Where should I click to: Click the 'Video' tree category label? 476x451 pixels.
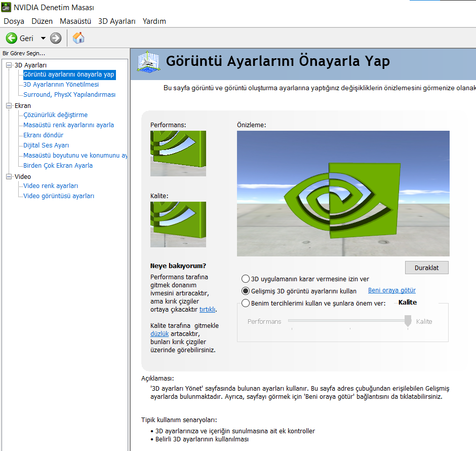pyautogui.click(x=23, y=176)
